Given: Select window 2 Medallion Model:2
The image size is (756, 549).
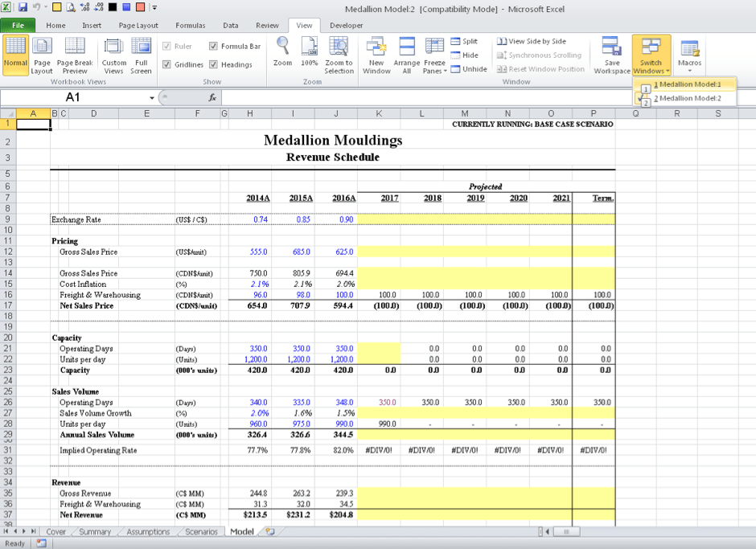Looking at the screenshot, I should [x=684, y=98].
